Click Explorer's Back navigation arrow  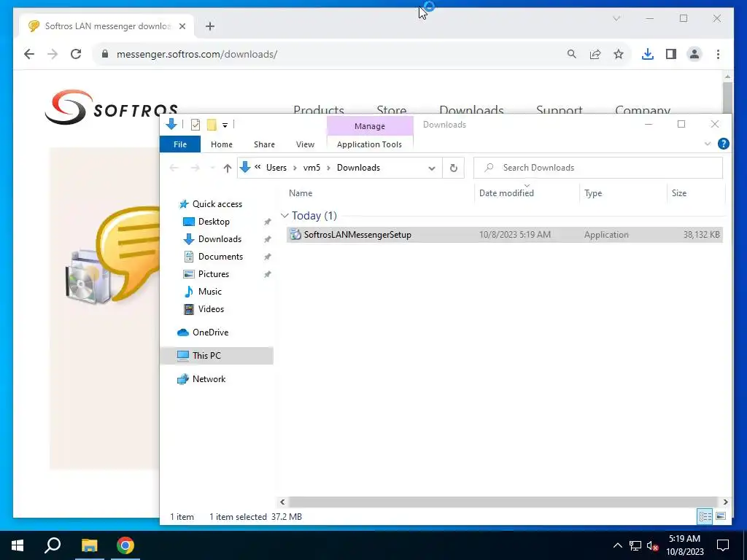pyautogui.click(x=174, y=168)
